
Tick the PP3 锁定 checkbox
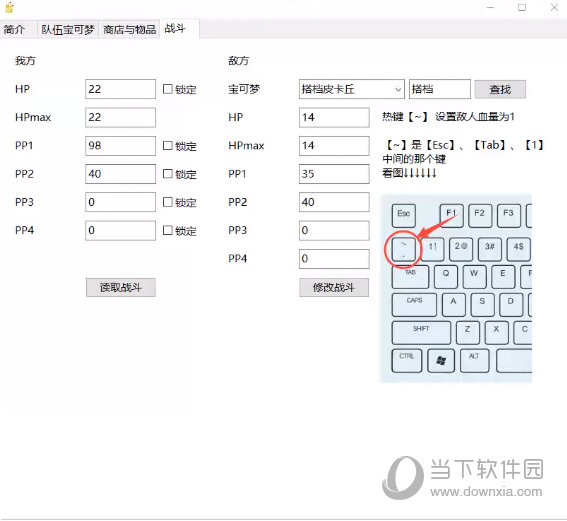167,202
